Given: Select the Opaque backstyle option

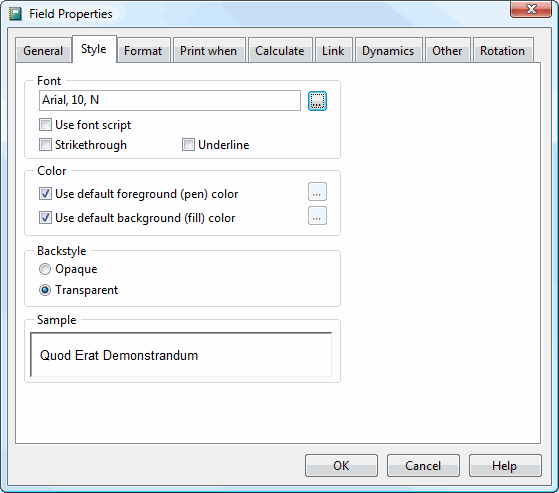Looking at the screenshot, I should coord(45,269).
